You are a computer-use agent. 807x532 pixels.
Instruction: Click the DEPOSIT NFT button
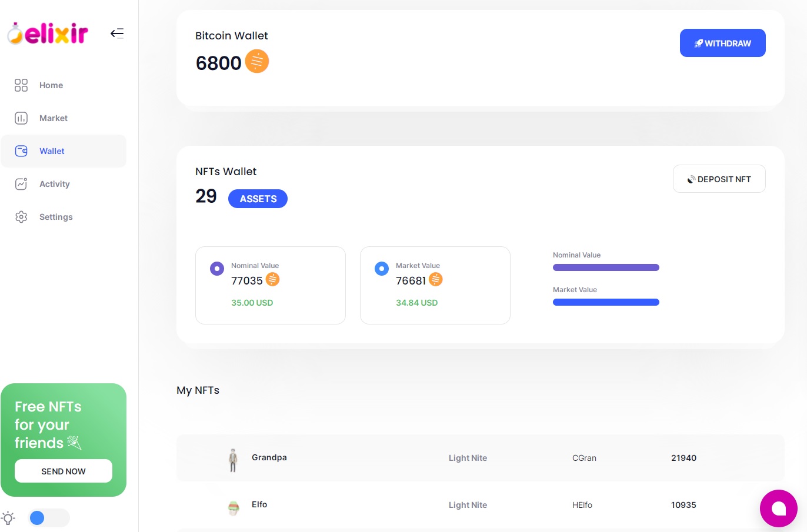click(719, 179)
